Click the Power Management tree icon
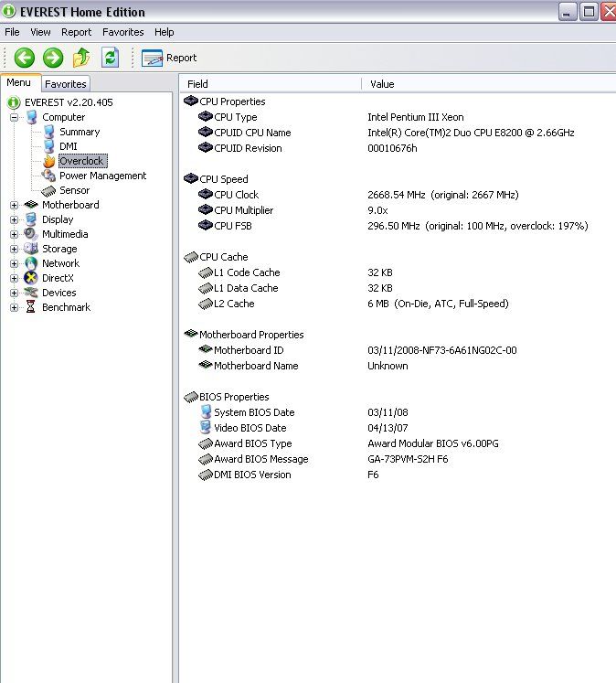 pos(48,176)
